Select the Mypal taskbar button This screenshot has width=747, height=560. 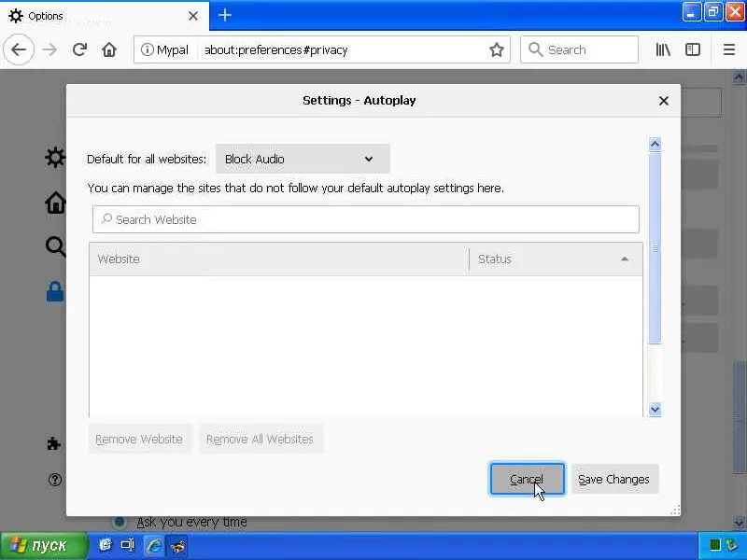(178, 546)
